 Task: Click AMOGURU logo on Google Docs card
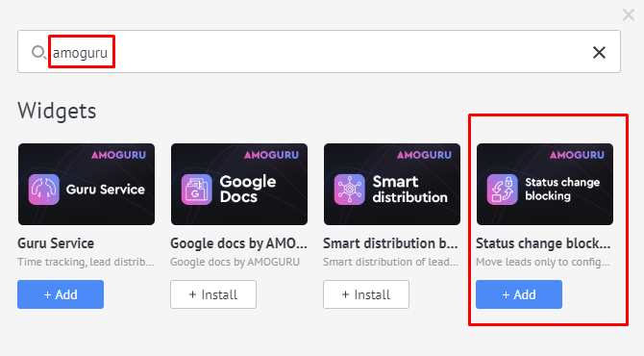[x=271, y=155]
